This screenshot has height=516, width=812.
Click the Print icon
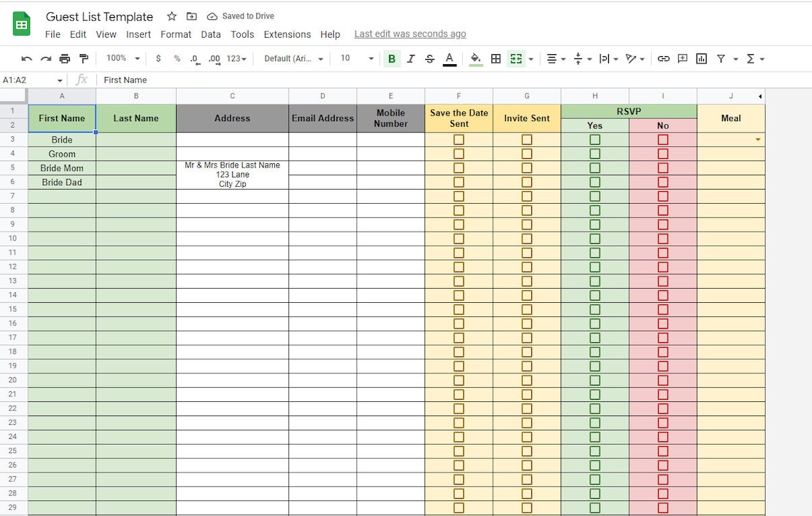pyautogui.click(x=65, y=58)
